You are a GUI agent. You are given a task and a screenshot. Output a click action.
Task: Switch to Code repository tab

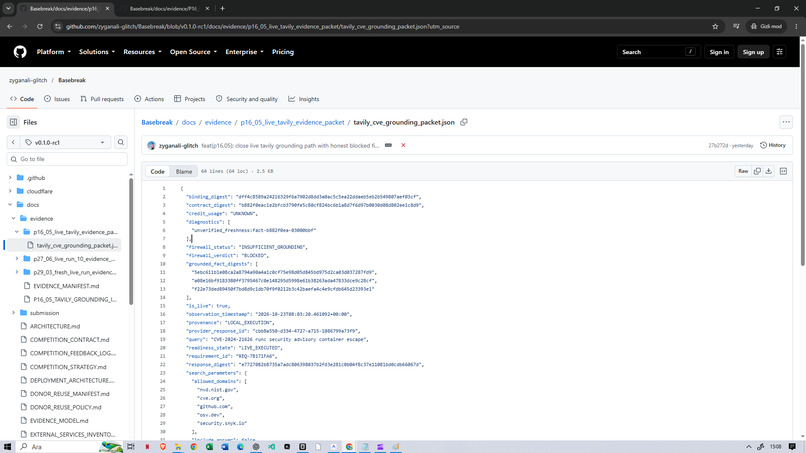22,99
